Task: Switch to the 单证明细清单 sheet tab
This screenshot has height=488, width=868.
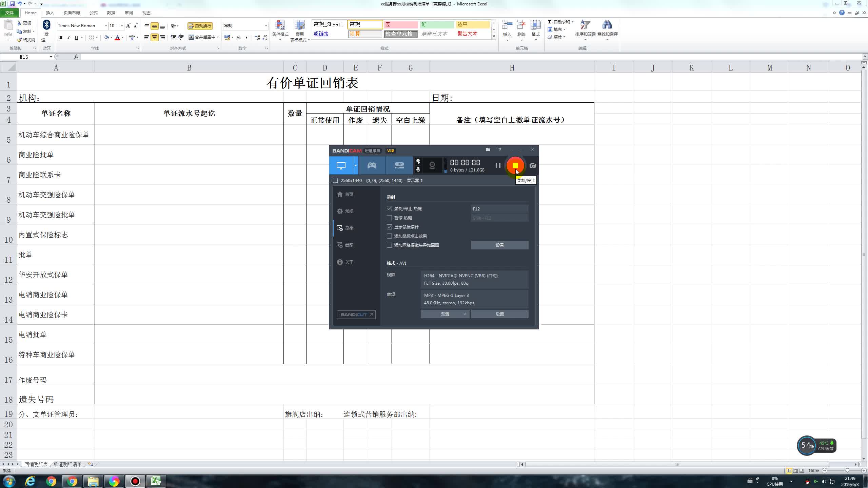Action: [67, 464]
